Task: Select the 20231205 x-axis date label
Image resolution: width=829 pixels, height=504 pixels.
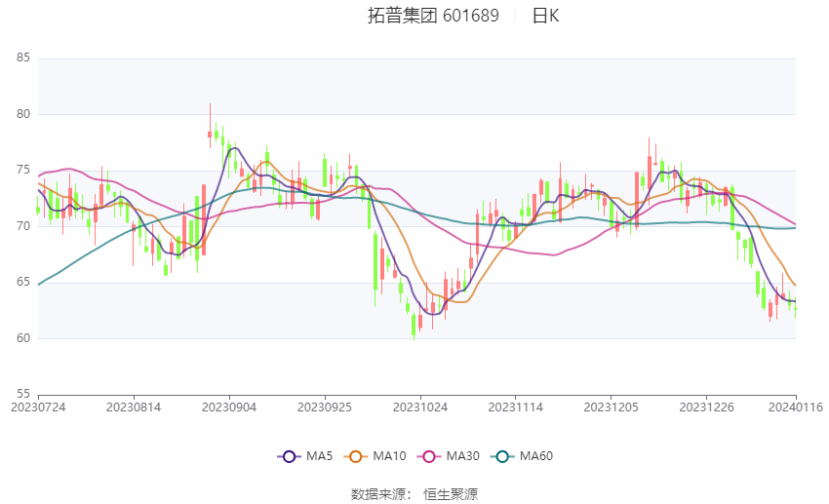Action: 612,407
